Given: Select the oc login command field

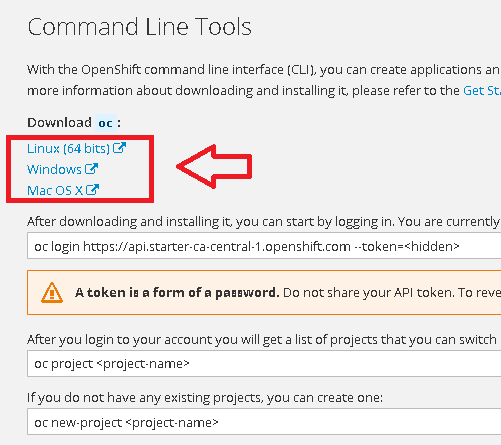Looking at the screenshot, I should 264,246.
